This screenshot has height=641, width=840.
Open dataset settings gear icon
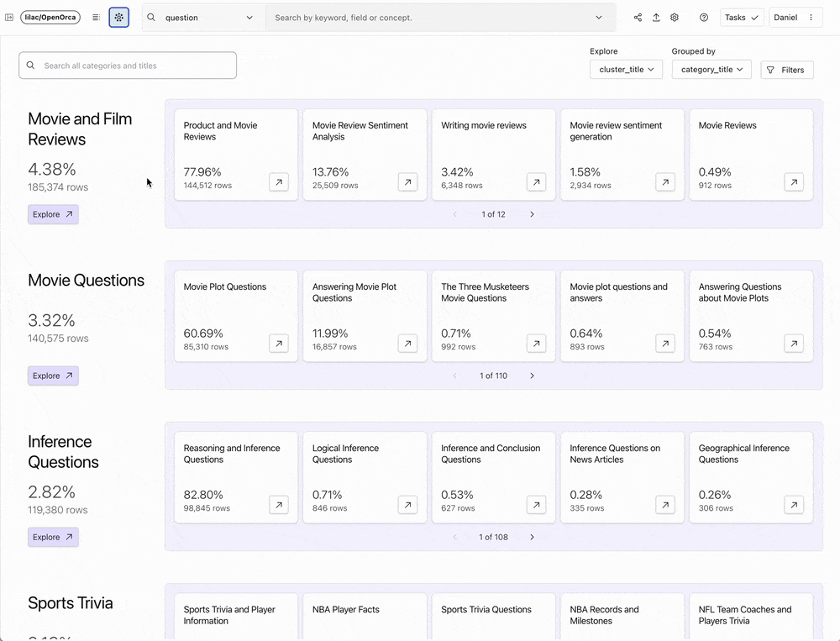[x=675, y=18]
